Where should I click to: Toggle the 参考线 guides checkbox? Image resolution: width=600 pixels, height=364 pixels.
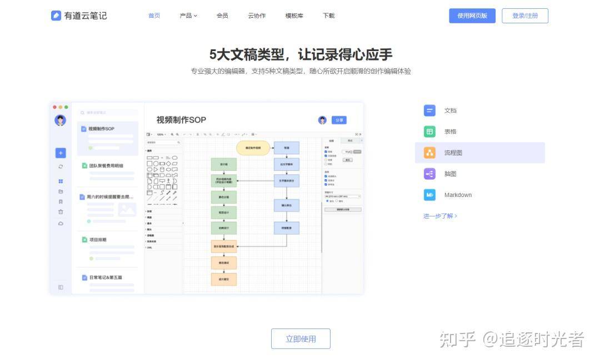pos(326,184)
